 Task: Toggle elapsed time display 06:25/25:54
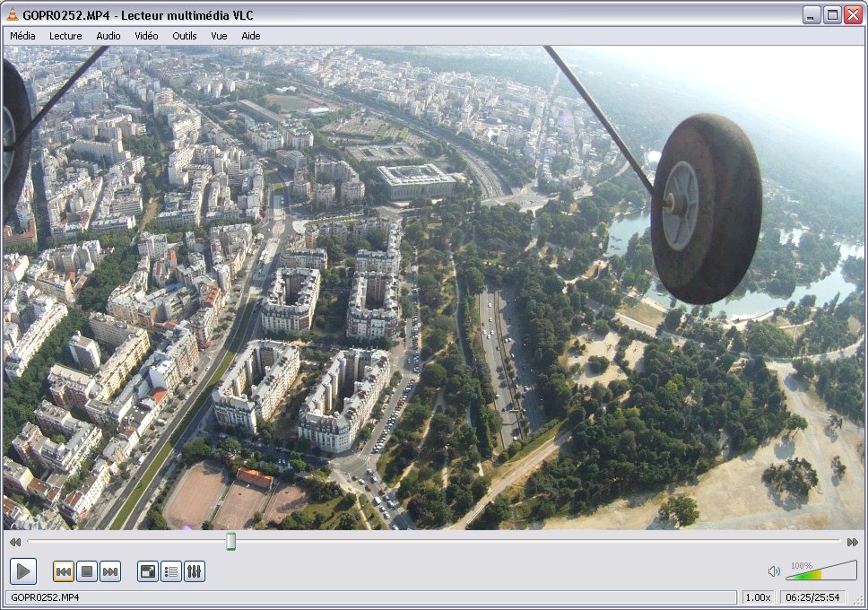(812, 597)
